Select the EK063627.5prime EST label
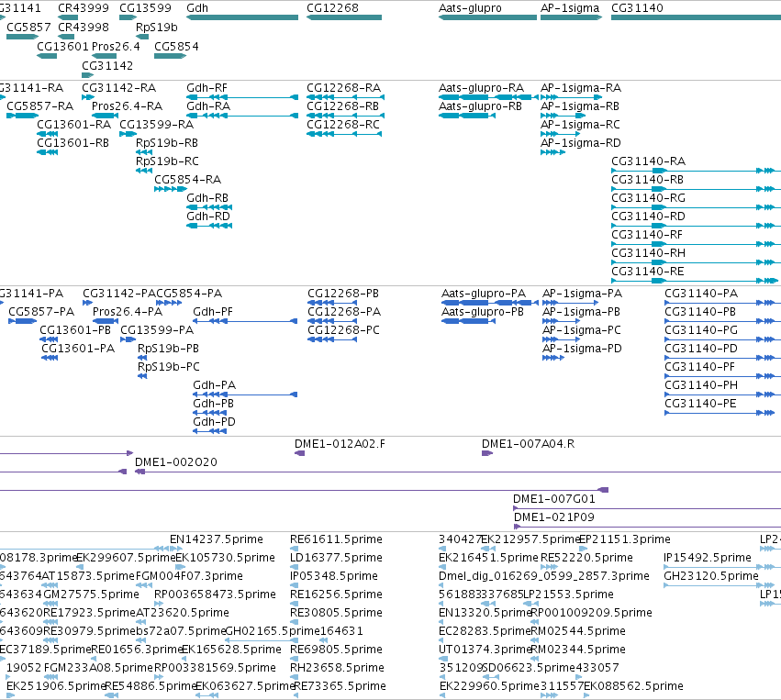Screen dimensions: 781x700 (x=246, y=686)
